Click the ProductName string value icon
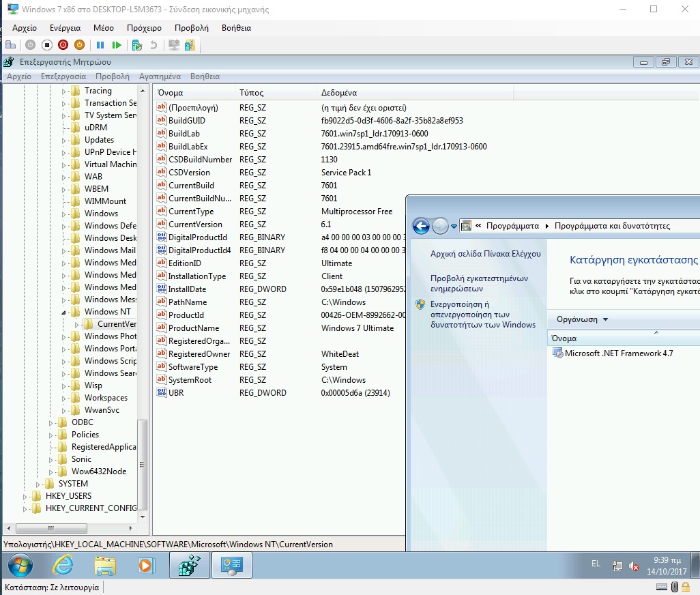Image resolution: width=700 pixels, height=595 pixels. click(x=162, y=328)
